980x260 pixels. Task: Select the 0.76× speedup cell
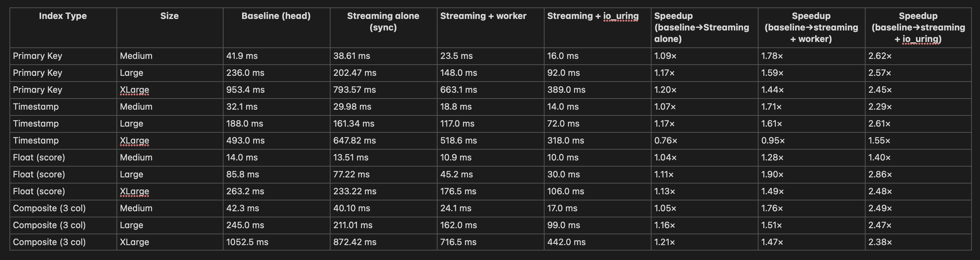[x=666, y=140]
